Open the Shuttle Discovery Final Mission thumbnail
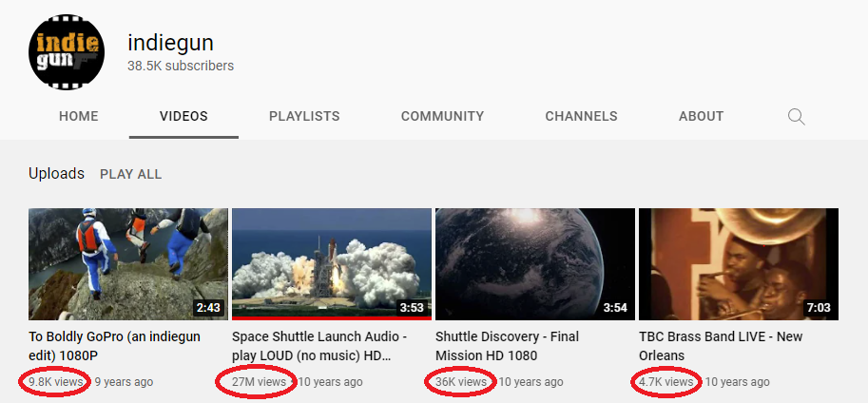This screenshot has width=868, height=403. (535, 264)
